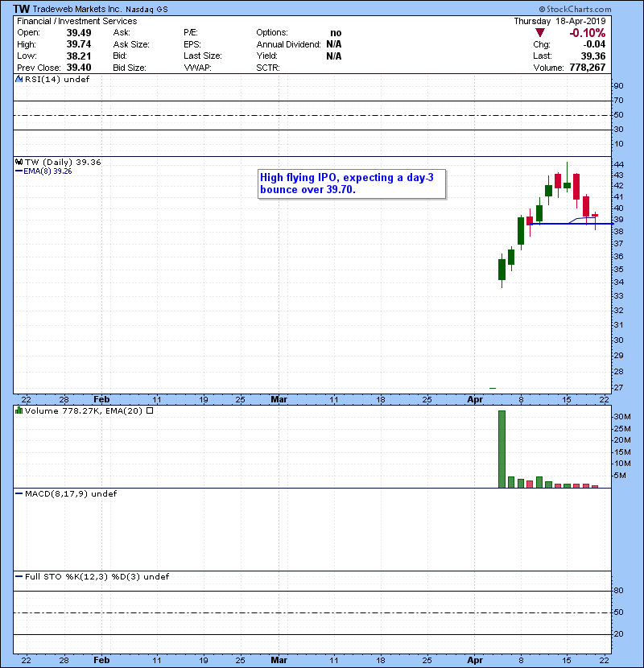
Task: Click the tall green IPO-day volume bar
Action: pyautogui.click(x=502, y=449)
